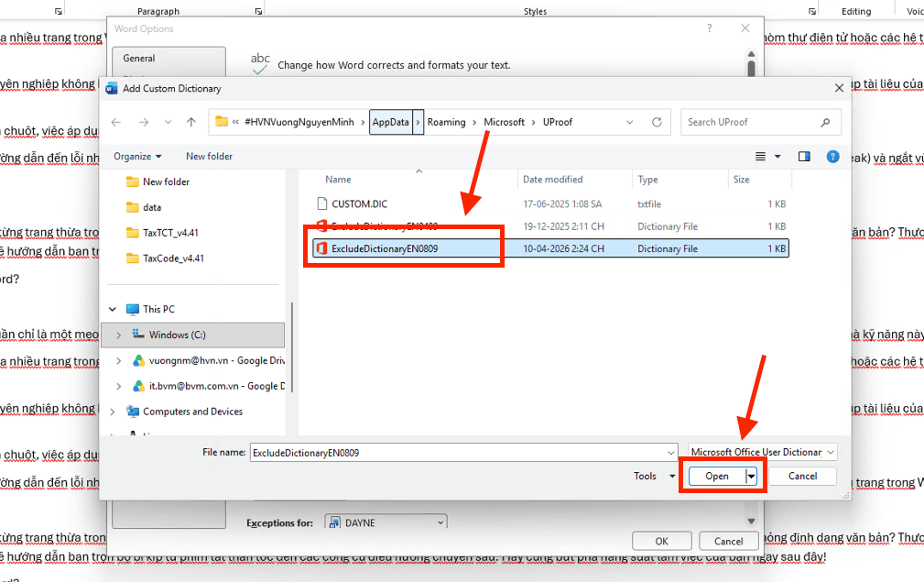Screen dimensions: 924x582
Task: Click the Word Options scroll up arrow
Action: [751, 54]
